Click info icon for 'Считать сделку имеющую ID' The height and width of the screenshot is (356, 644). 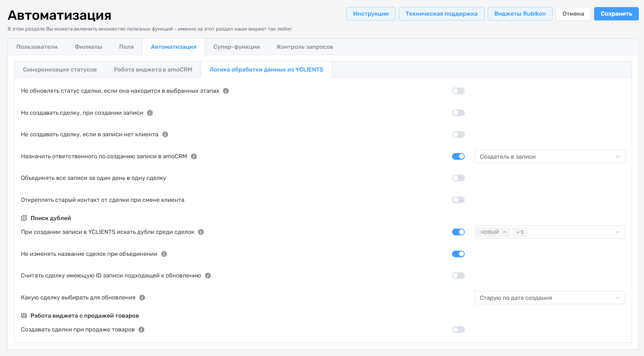[x=208, y=276]
